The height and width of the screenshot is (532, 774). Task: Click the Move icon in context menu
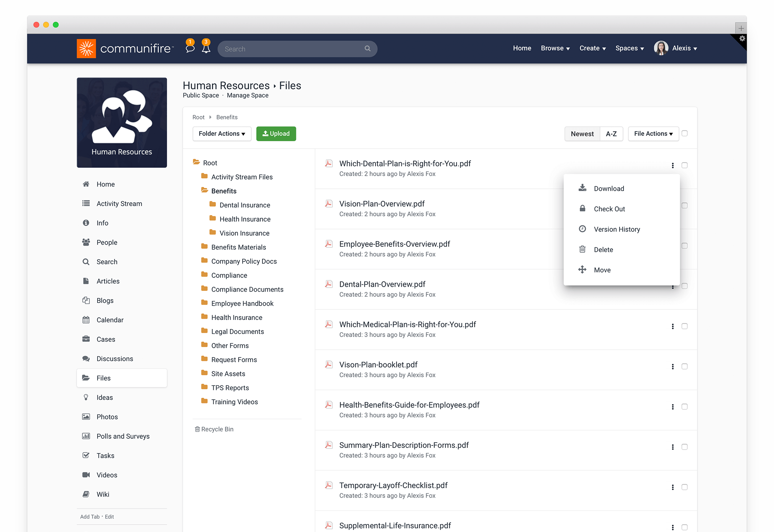[x=582, y=270]
